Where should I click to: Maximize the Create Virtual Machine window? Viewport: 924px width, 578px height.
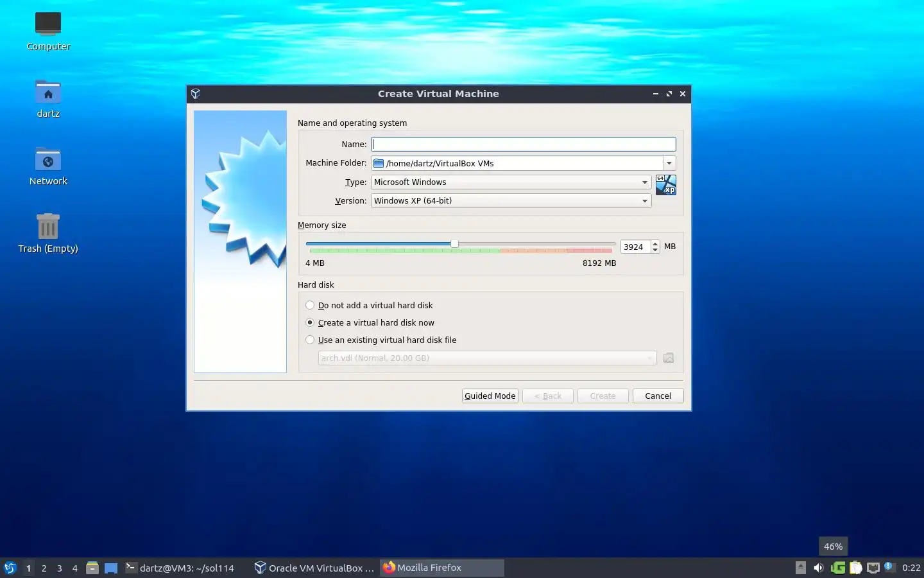[669, 94]
